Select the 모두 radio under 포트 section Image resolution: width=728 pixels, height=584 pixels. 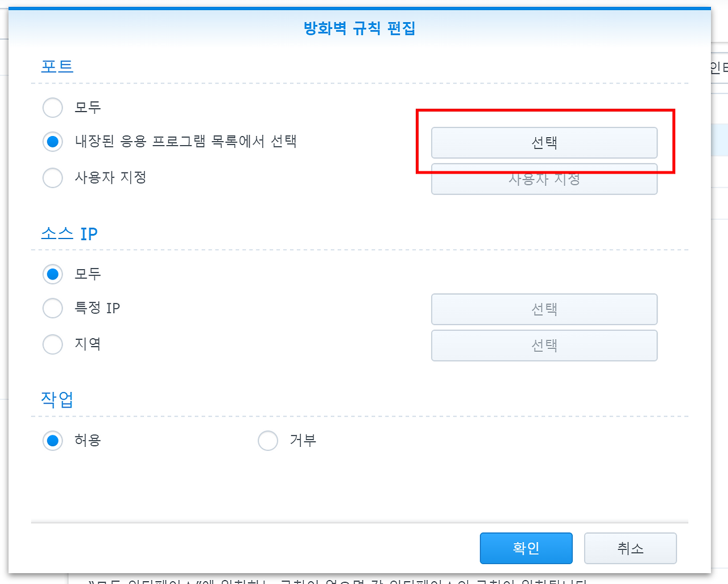tap(52, 108)
